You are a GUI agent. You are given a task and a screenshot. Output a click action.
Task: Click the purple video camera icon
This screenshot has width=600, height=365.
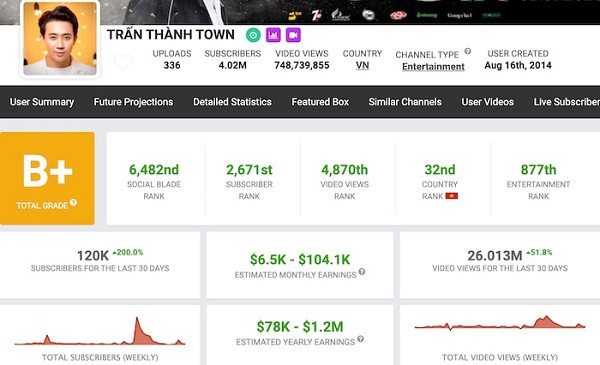coord(293,35)
